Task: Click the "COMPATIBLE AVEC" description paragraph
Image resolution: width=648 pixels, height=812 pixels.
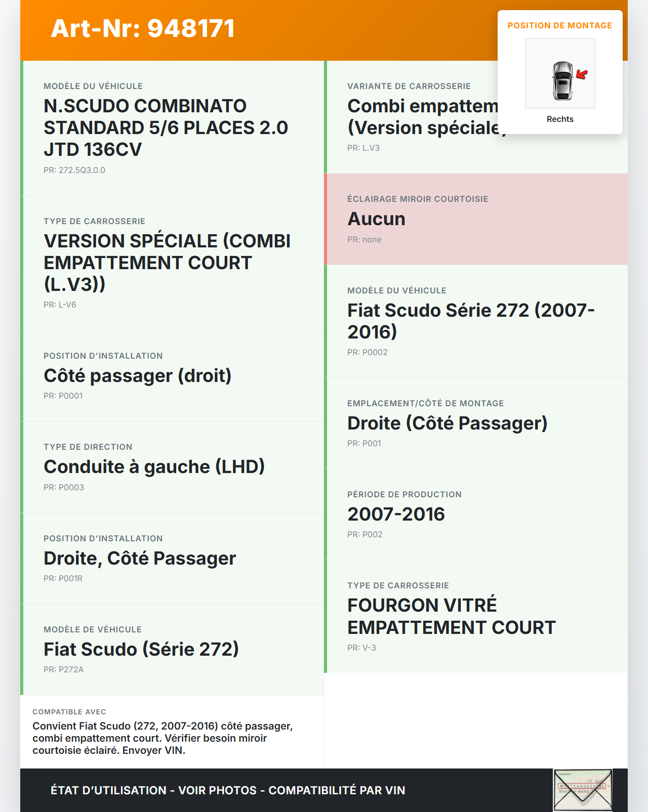Action: coord(163,738)
